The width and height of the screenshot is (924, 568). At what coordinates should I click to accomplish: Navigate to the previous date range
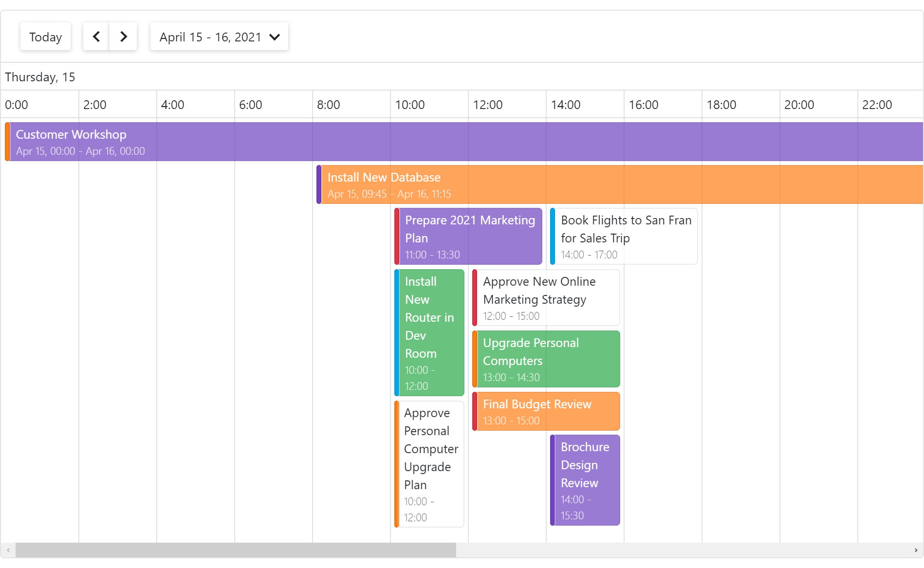tap(96, 37)
